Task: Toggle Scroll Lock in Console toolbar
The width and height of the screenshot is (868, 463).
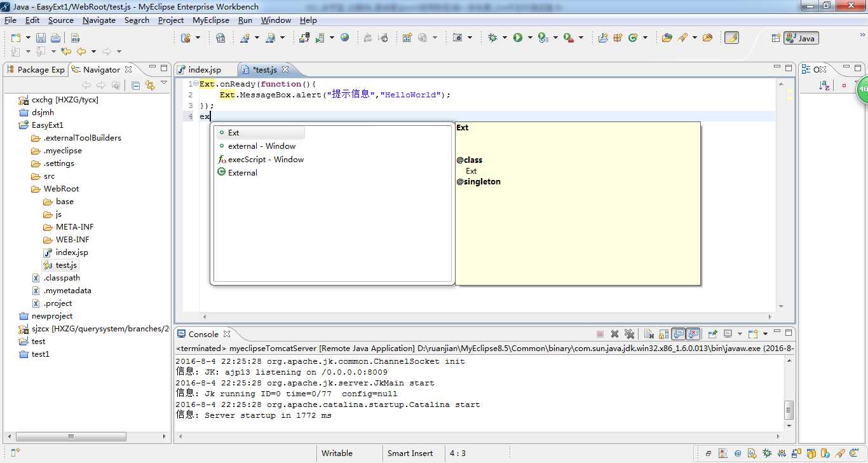Action: pos(663,334)
